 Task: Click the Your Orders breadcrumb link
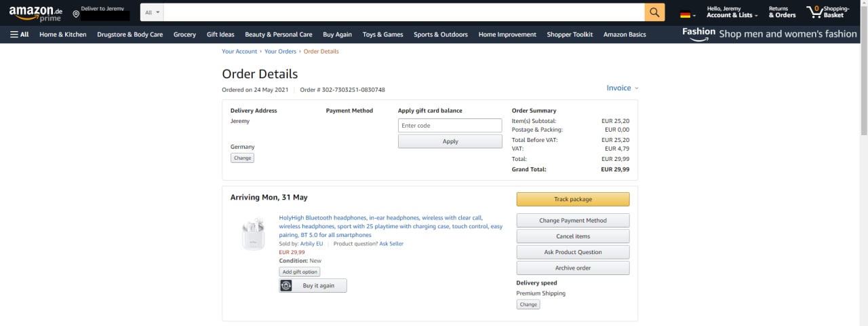pyautogui.click(x=280, y=52)
